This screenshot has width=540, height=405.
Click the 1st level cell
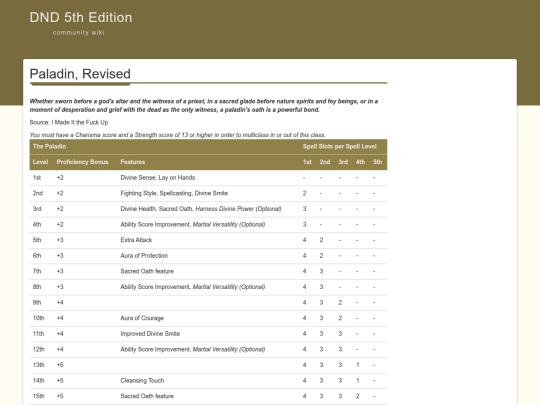37,178
